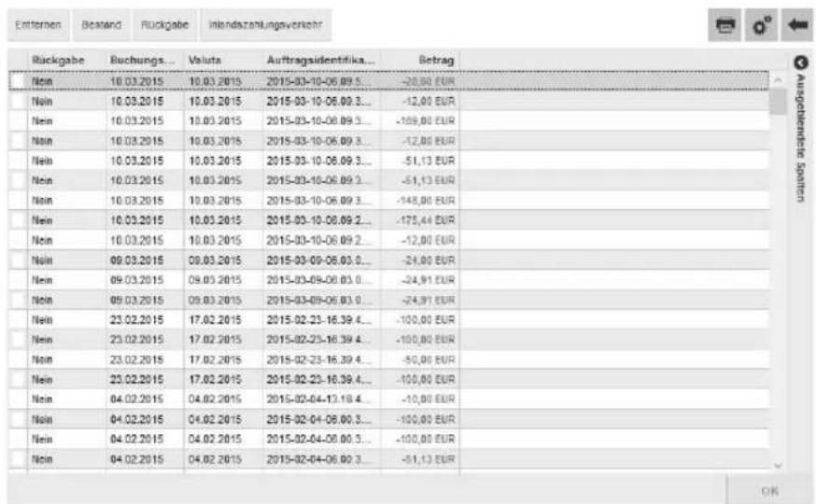The width and height of the screenshot is (816, 504).
Task: Click Valuta 17.02.2015 in the -50,00 EUR row
Action: click(x=215, y=359)
